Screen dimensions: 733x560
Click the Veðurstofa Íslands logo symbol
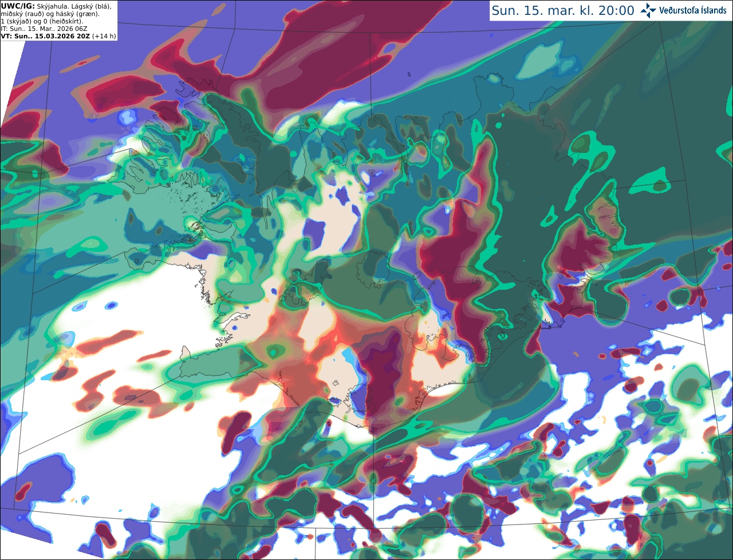(648, 10)
